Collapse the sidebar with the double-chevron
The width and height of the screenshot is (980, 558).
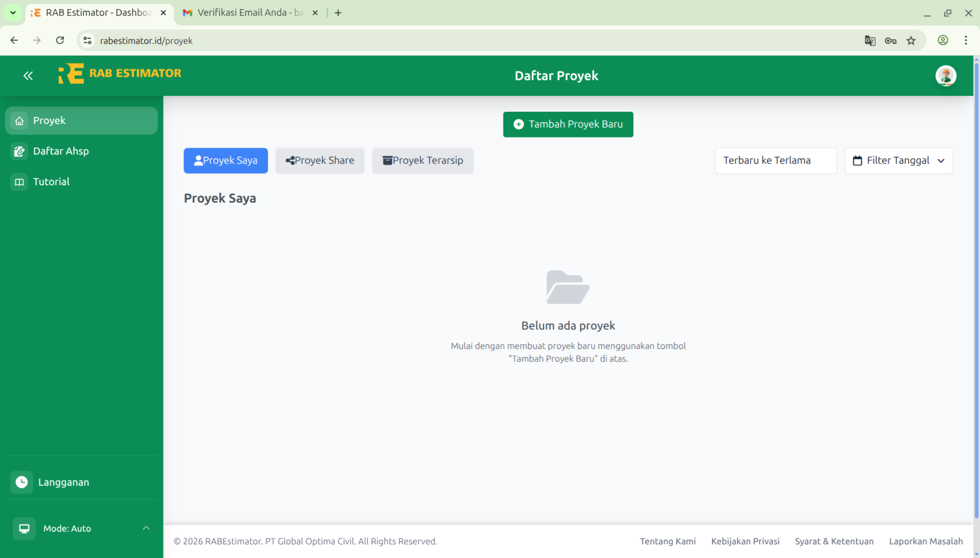pyautogui.click(x=28, y=75)
